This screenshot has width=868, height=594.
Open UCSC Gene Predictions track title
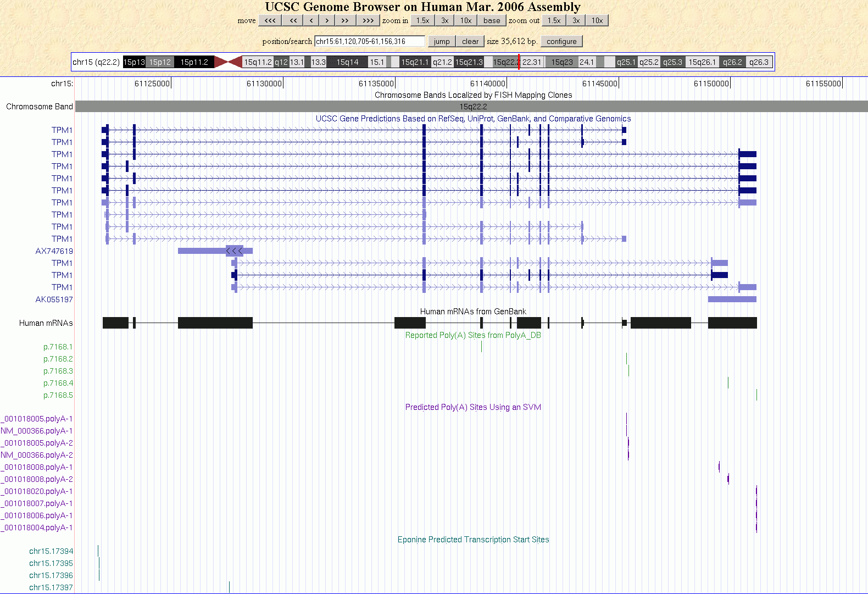(473, 119)
